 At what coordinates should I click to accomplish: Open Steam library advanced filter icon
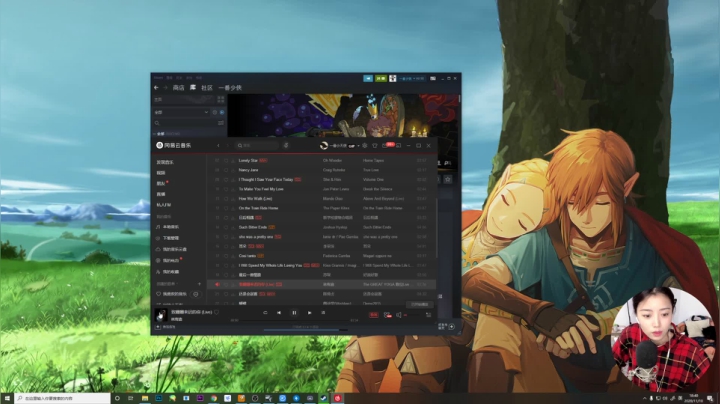(221, 123)
